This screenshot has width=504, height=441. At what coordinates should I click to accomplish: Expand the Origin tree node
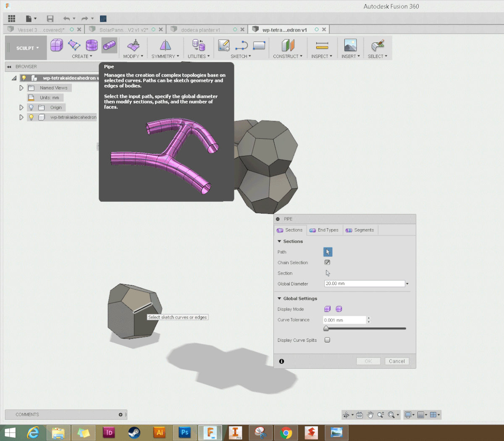(x=21, y=108)
